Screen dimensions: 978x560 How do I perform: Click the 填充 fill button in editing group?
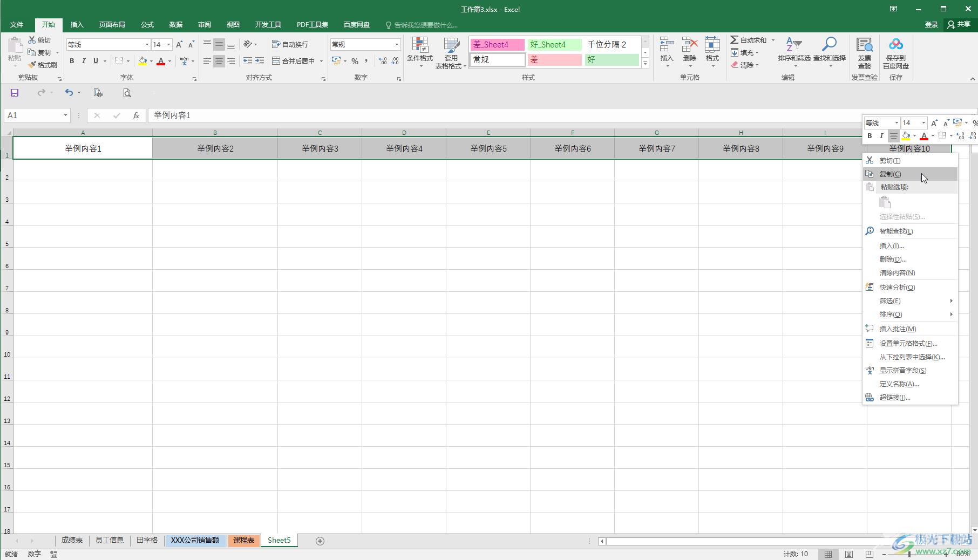745,53
